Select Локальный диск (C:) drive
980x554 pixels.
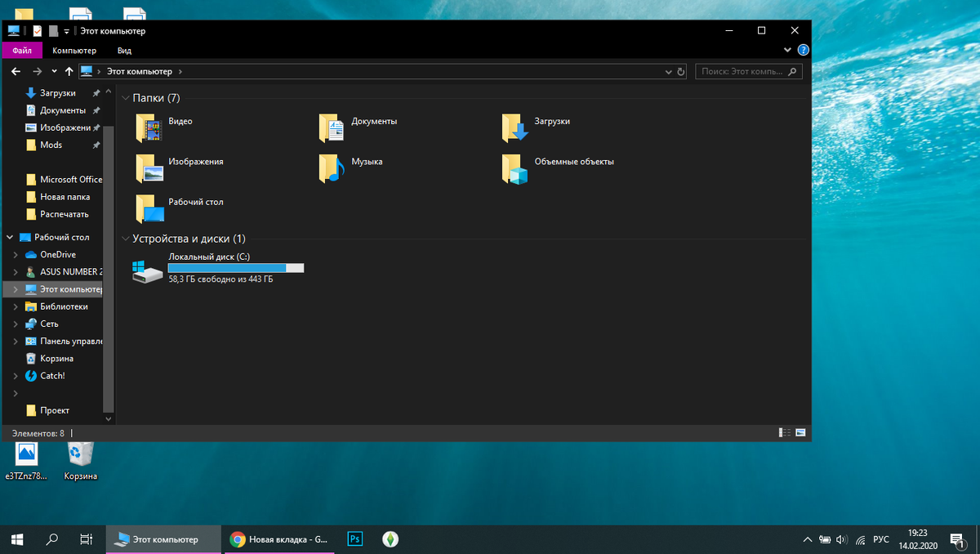click(219, 268)
